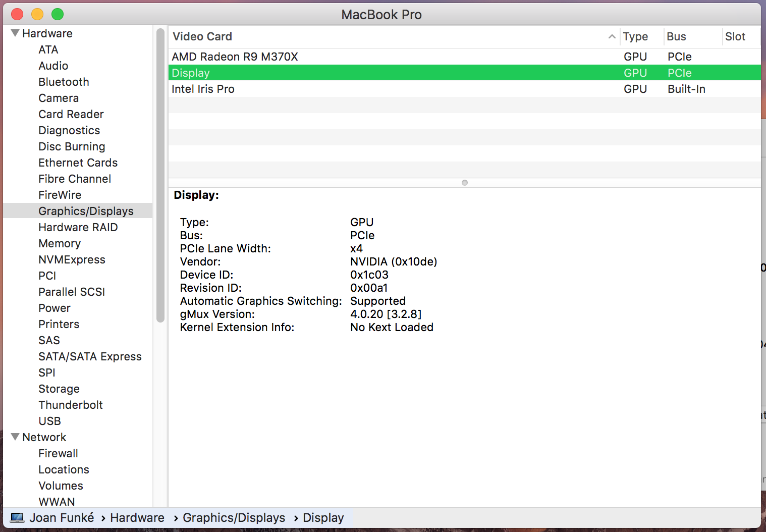Click the Network category label

pyautogui.click(x=44, y=437)
